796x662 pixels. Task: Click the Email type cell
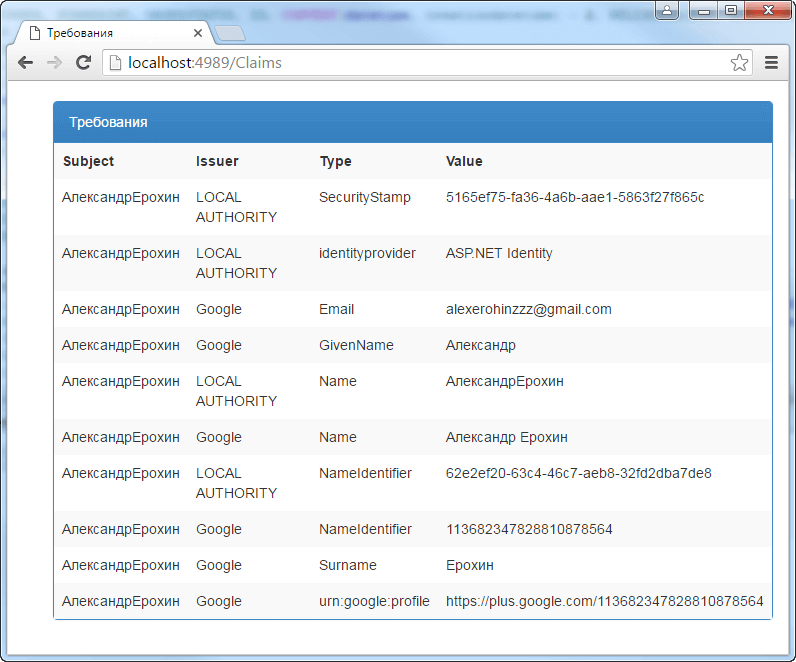[x=336, y=309]
